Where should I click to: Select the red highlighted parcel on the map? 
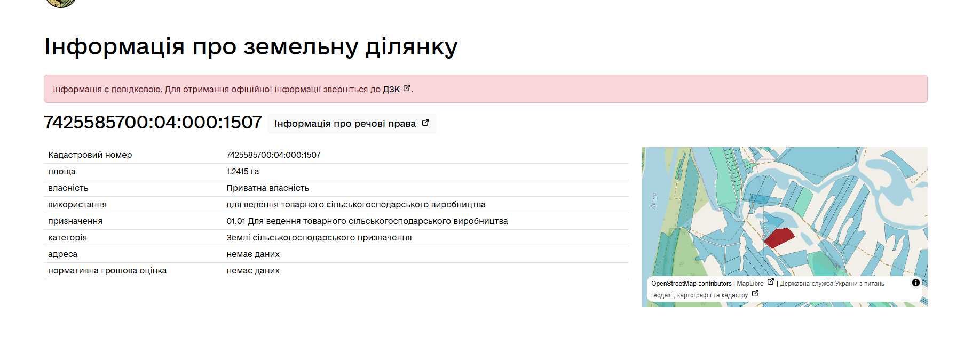(x=779, y=237)
